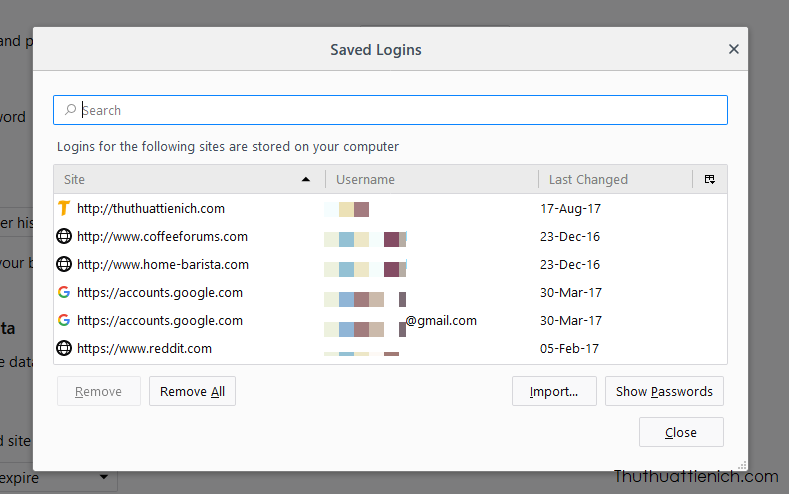Click the thuthuattienich.com site favicon
Viewport: 789px width, 494px height.
[64, 209]
